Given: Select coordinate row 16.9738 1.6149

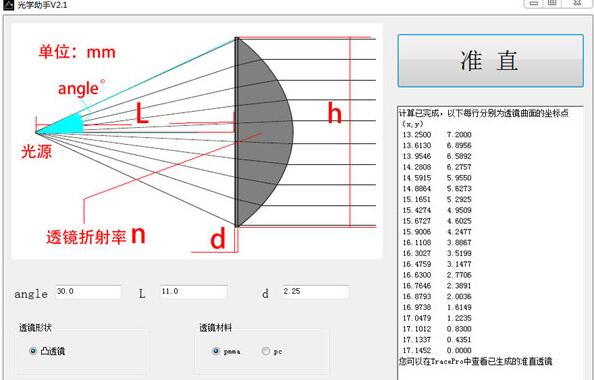Looking at the screenshot, I should 437,307.
